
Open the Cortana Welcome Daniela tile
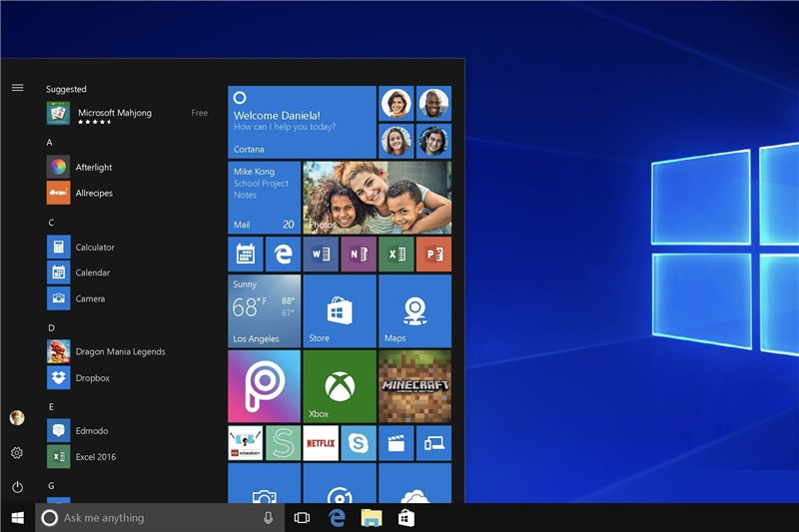302,121
